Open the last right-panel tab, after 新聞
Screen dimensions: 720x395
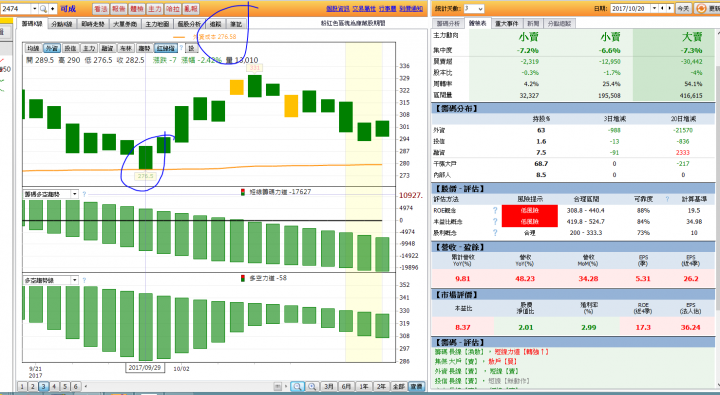[559, 23]
